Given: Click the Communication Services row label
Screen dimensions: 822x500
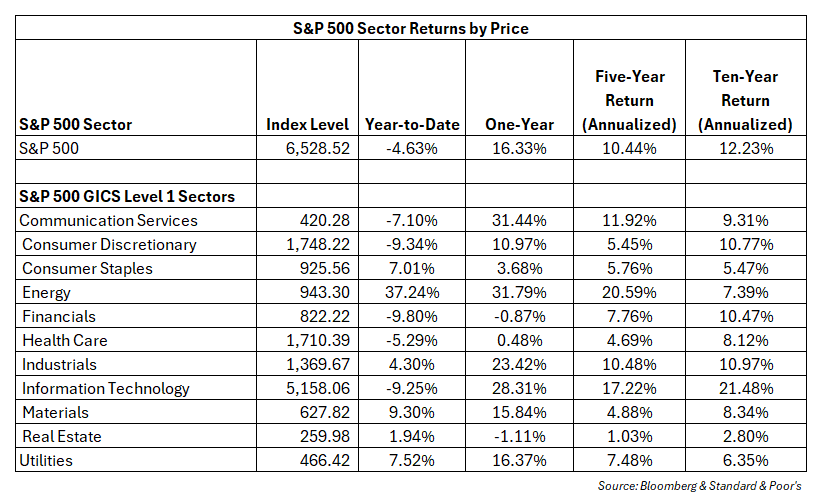Looking at the screenshot, I should pos(109,220).
